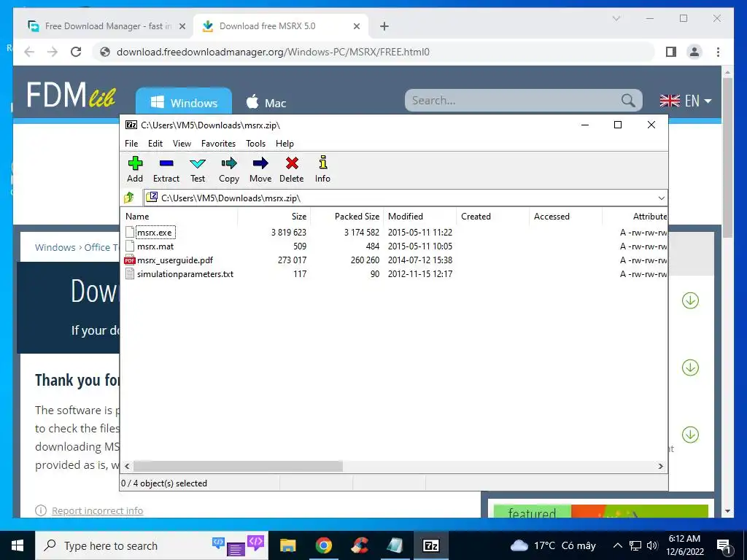Go up one folder level in 7-Zip
The height and width of the screenshot is (560, 747).
pos(129,198)
